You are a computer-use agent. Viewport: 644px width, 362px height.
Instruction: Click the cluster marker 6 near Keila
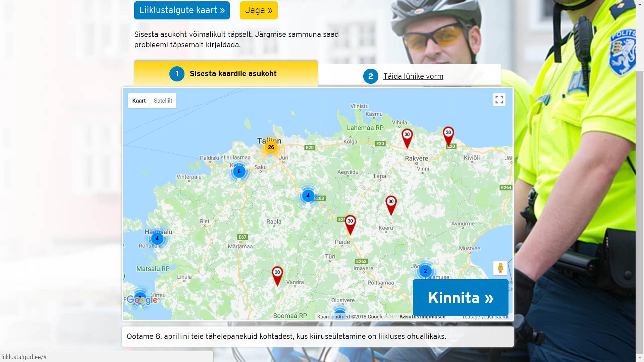(x=239, y=172)
